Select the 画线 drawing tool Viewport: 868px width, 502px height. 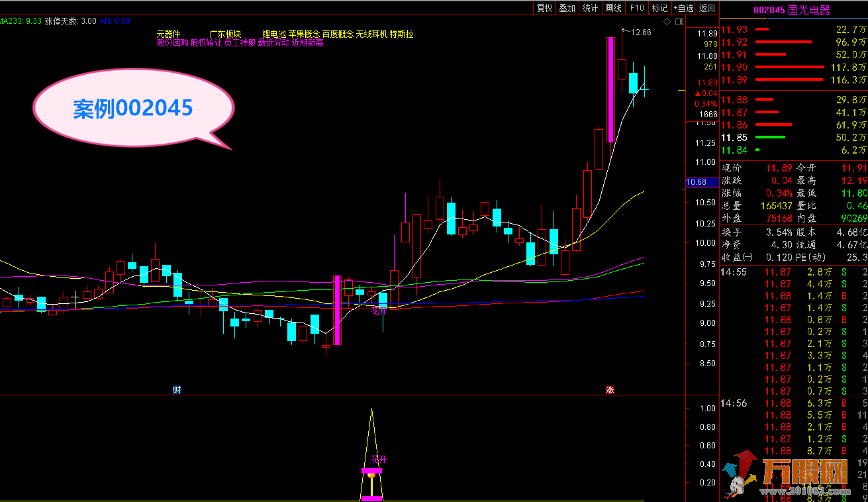[x=614, y=8]
